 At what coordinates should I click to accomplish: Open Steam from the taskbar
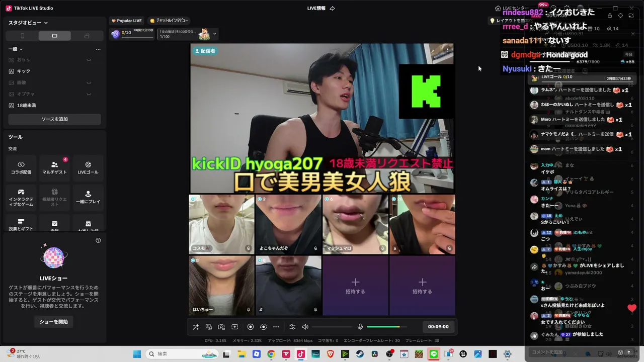[360, 354]
